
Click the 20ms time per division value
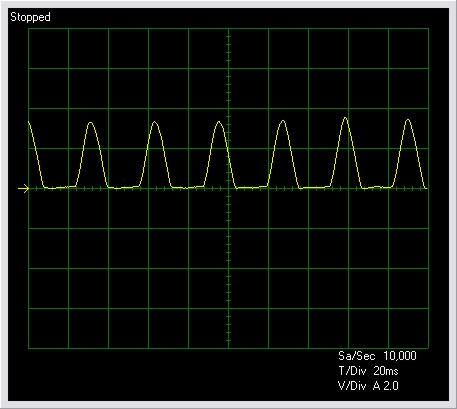[x=386, y=371]
